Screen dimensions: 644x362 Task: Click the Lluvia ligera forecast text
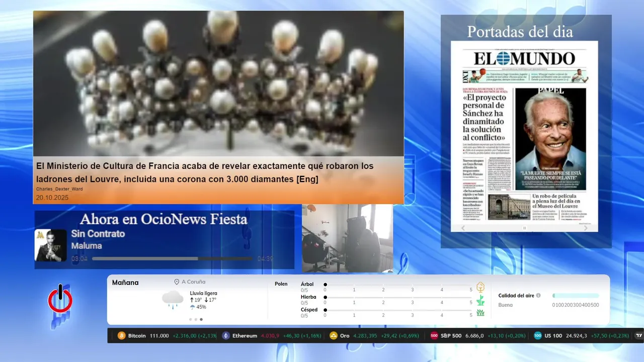[x=204, y=293]
